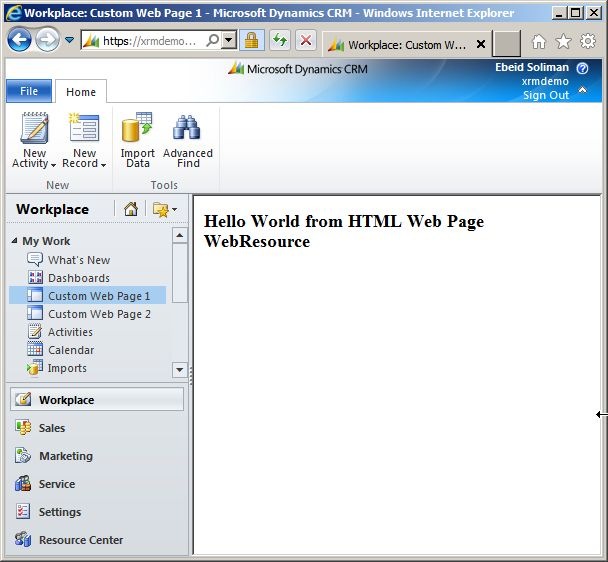Viewport: 608px width, 562px height.
Task: Collapse the My Work group triangle
Action: click(x=14, y=240)
